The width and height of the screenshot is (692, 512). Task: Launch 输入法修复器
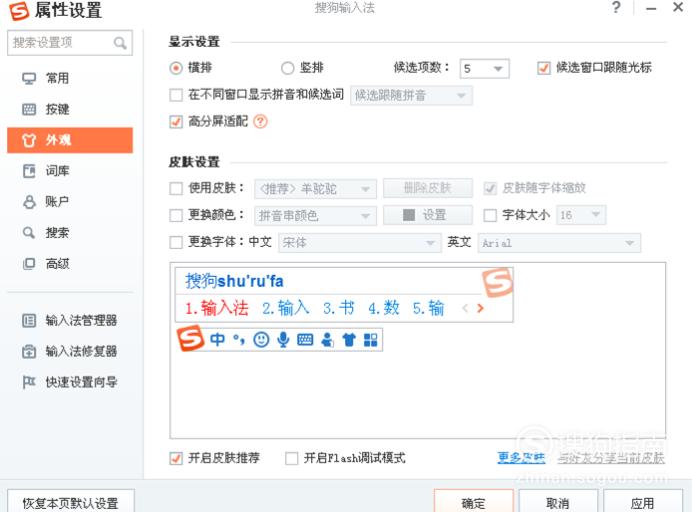pos(70,351)
